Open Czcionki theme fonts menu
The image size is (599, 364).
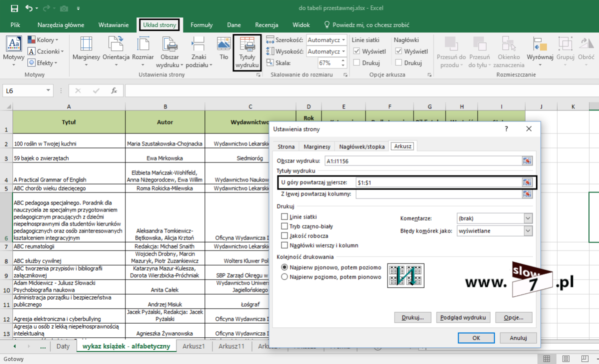45,51
